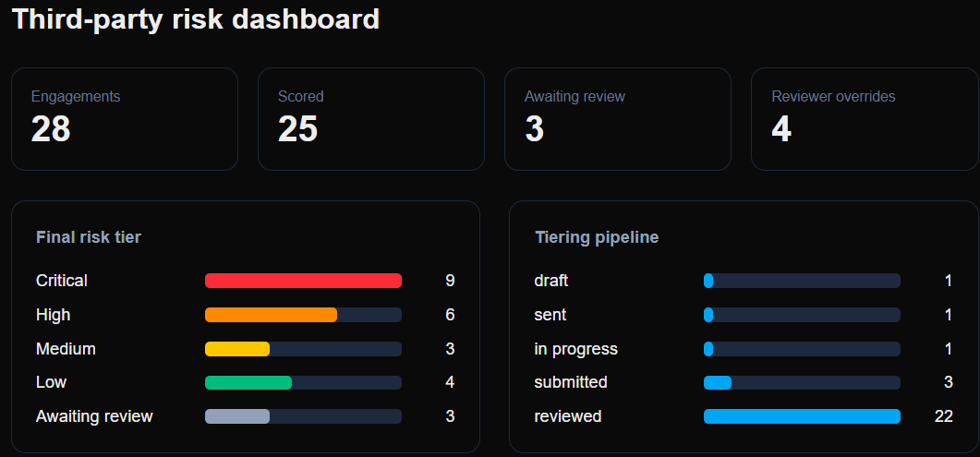Click the Critical count value 9
This screenshot has height=457, width=980.
450,281
